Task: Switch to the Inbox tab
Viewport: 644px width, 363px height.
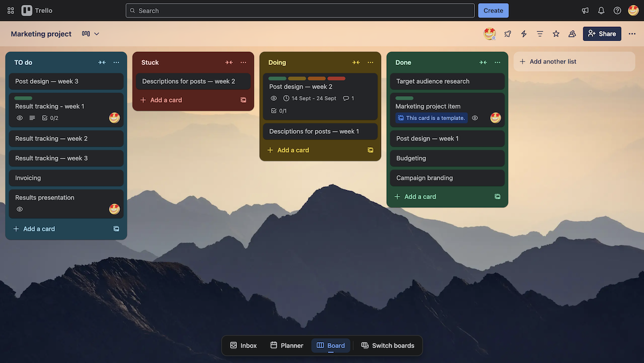Action: 243,345
